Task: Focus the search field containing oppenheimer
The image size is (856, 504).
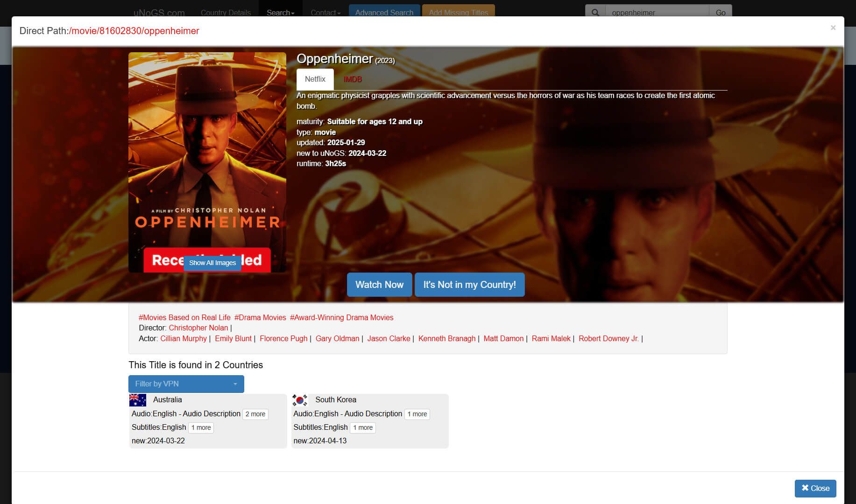Action: pos(657,13)
